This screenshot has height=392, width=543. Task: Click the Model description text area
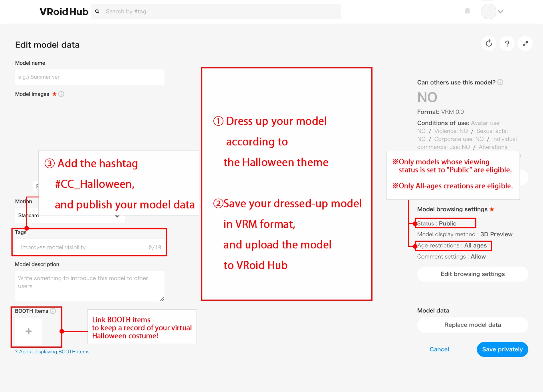click(90, 286)
